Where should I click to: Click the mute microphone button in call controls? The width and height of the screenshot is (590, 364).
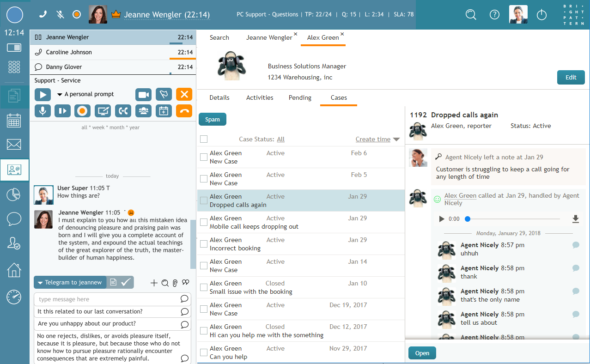click(43, 111)
